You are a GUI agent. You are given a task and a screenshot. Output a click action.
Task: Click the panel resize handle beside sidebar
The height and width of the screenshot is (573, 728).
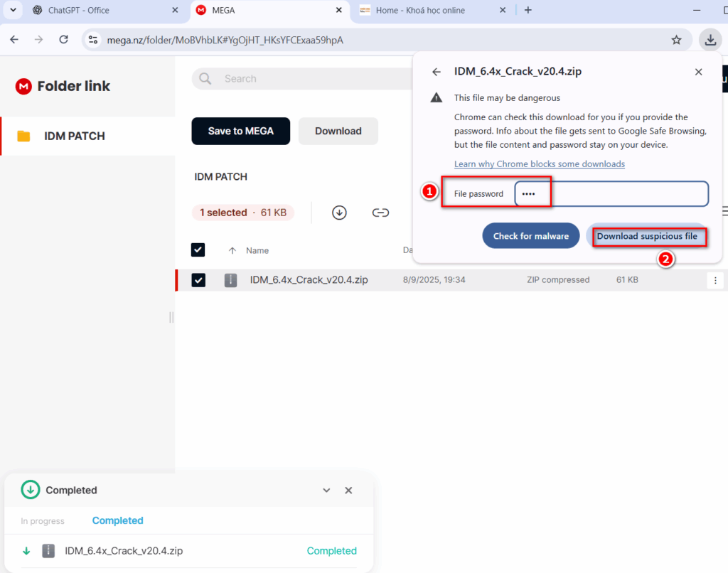pyautogui.click(x=171, y=317)
